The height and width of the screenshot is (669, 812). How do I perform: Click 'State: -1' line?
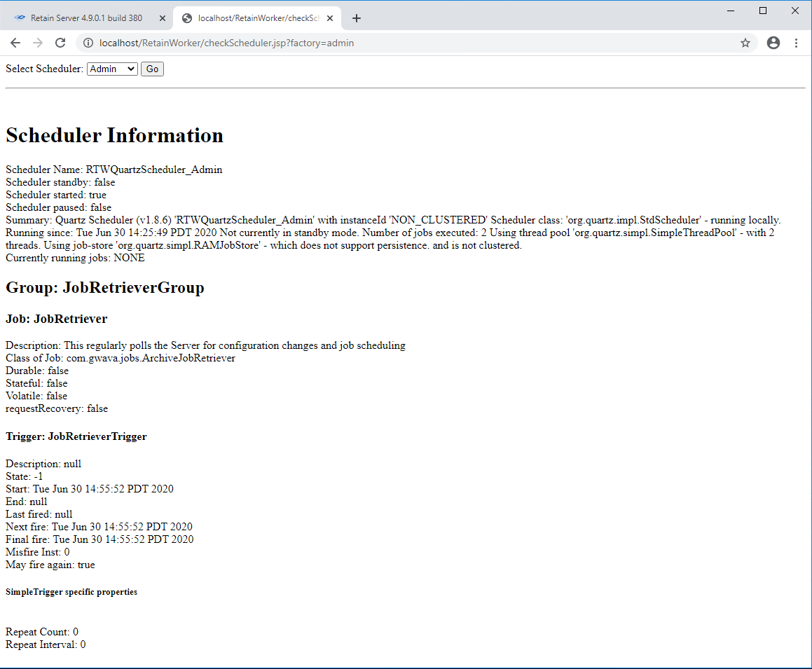(x=25, y=476)
